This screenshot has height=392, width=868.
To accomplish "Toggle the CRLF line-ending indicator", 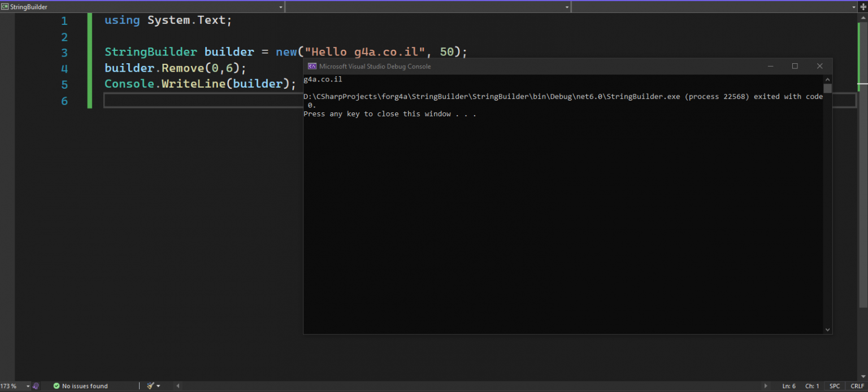I will coord(857,386).
